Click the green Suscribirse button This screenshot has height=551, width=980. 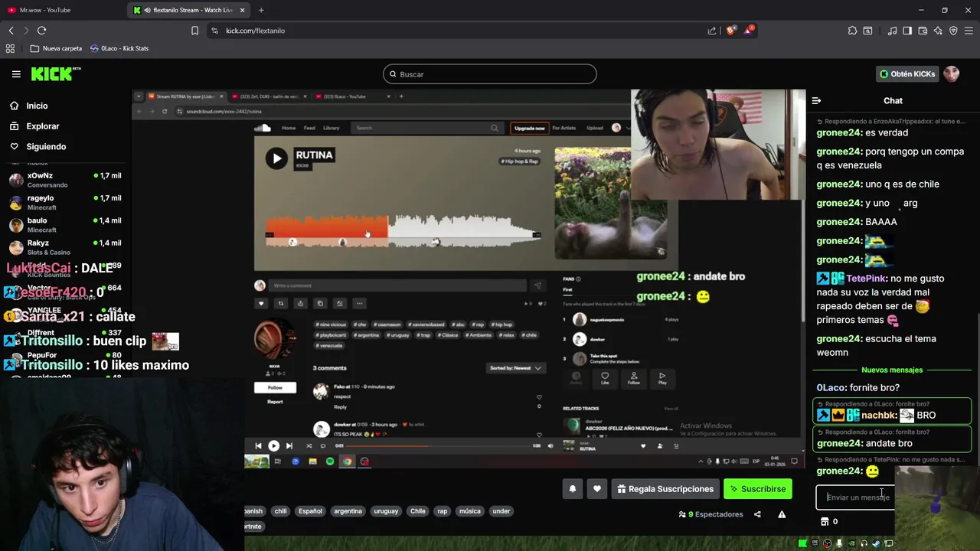click(x=758, y=489)
